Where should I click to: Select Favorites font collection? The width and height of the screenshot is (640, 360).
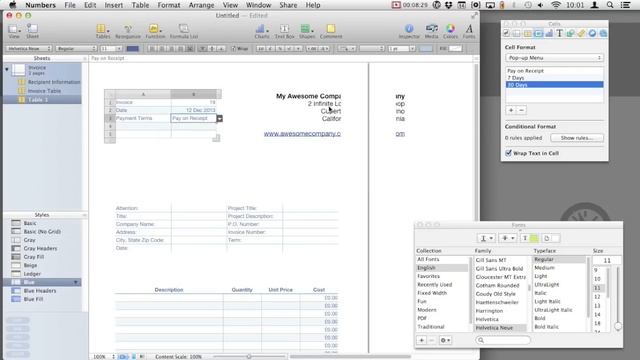428,276
